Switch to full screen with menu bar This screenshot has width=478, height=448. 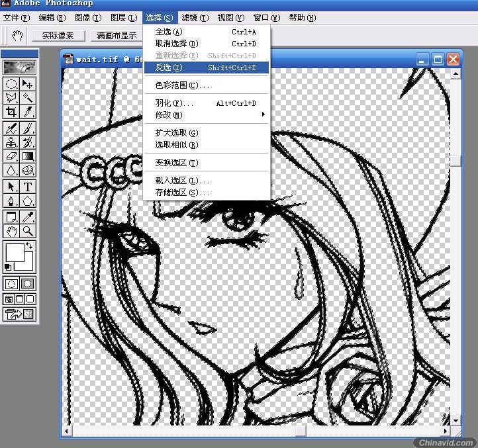[x=19, y=299]
